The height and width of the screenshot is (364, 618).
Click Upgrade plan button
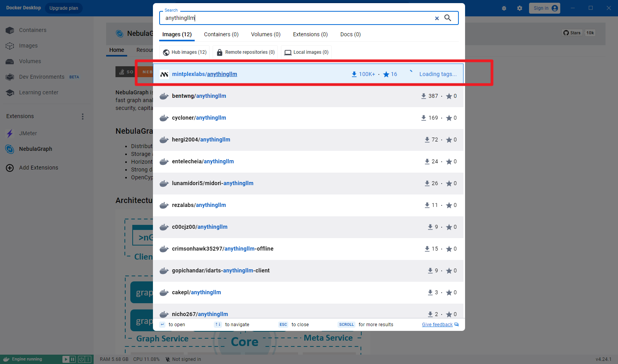tap(64, 8)
